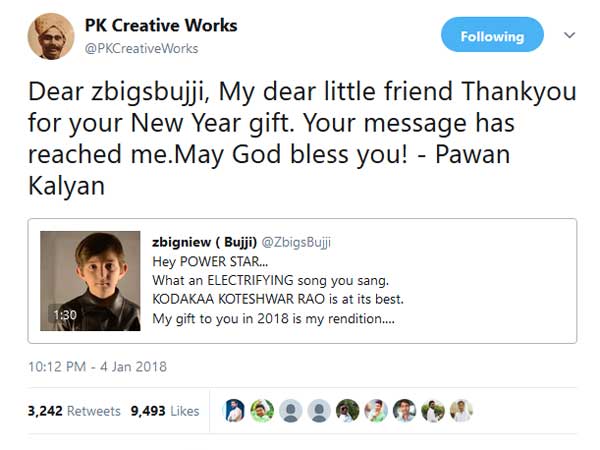
Task: Click the fifth liker avatar in the row
Action: 347,410
